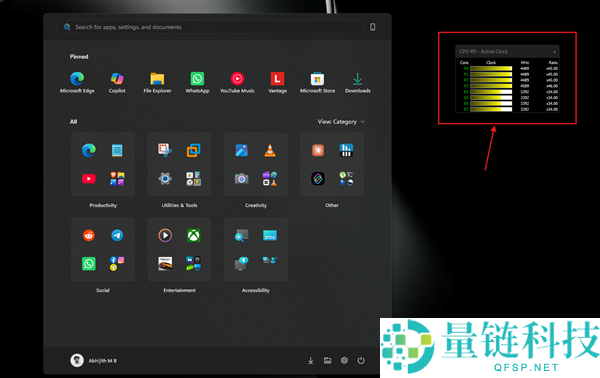The width and height of the screenshot is (600, 378).
Task: Click the 'Utilities & Tools' category label
Action: coord(179,205)
